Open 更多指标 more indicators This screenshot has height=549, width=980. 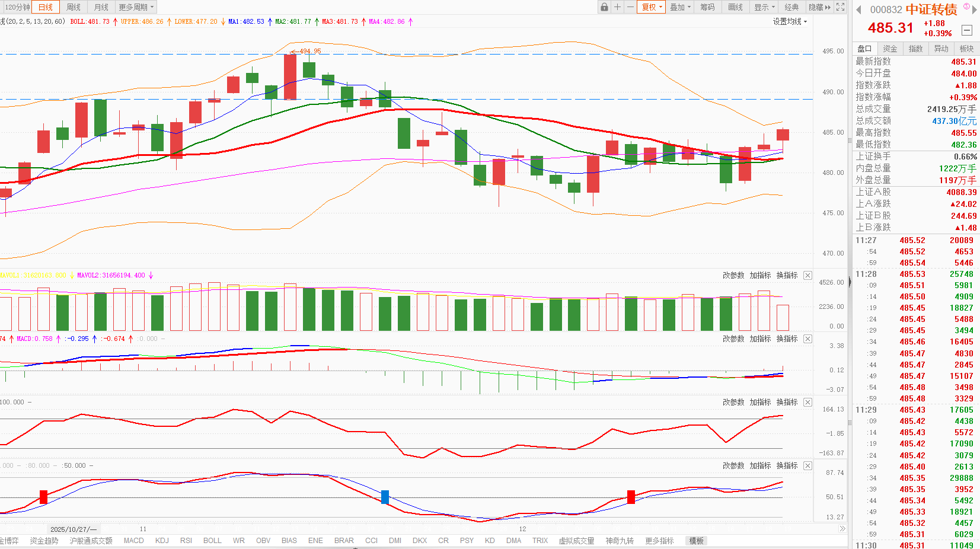click(x=659, y=541)
